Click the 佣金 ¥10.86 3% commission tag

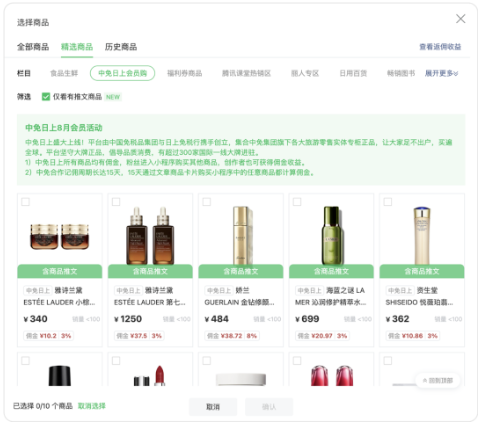pos(413,336)
